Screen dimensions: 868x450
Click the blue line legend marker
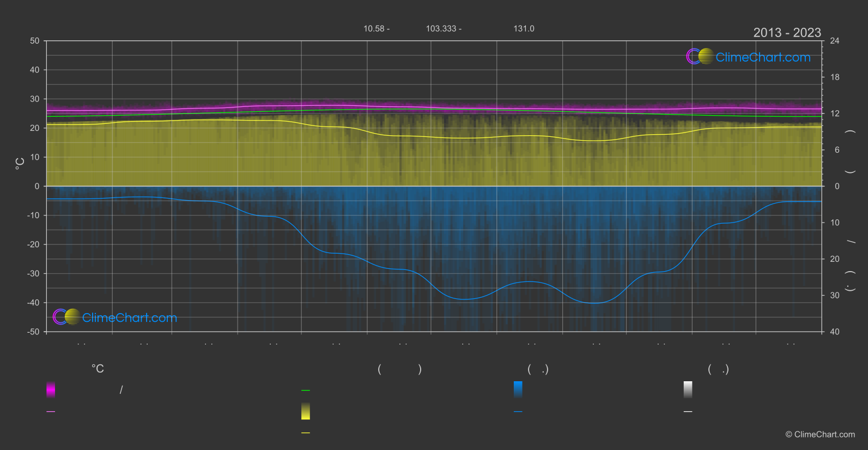(x=518, y=412)
